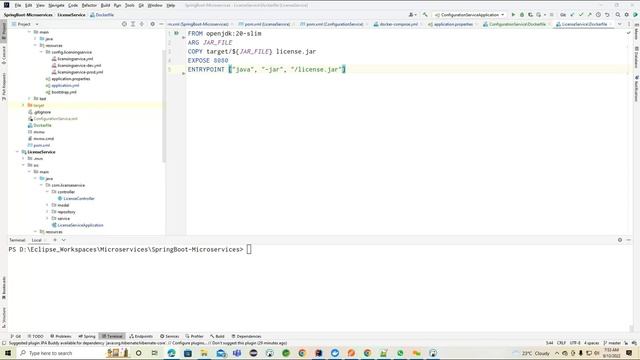Click Git update project arrow icon

(572, 15)
